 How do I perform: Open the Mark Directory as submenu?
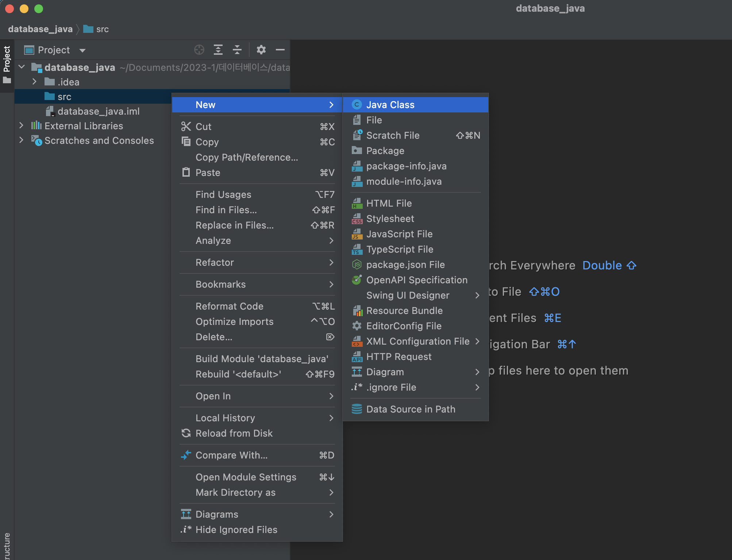point(235,492)
